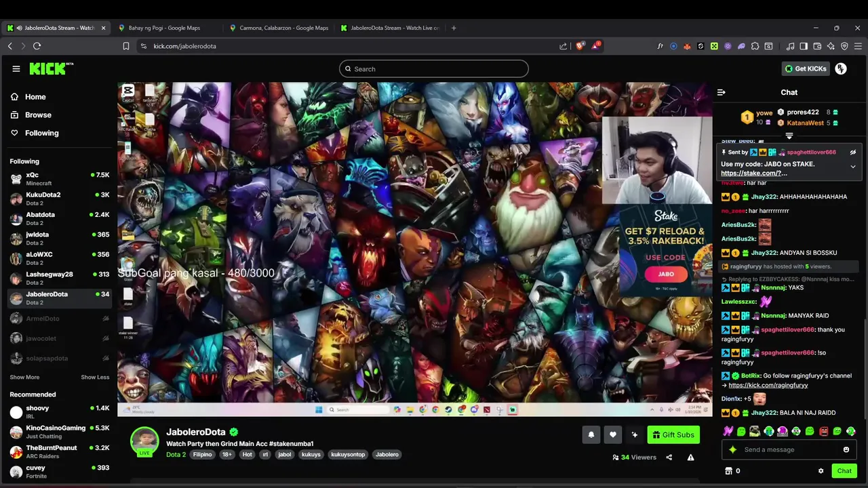Expand the gift leaderboard pull-down handle
This screenshot has height=488, width=868.
click(x=789, y=136)
